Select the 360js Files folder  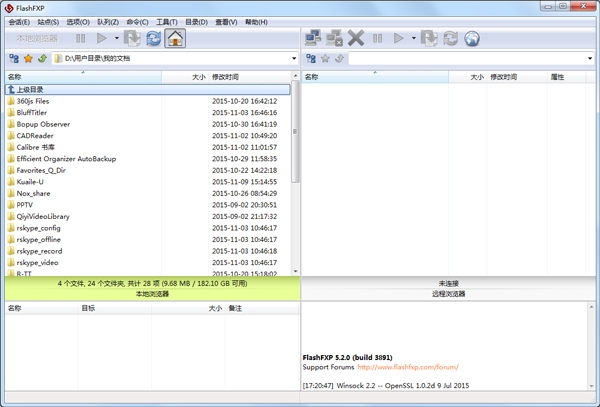[x=148, y=101]
